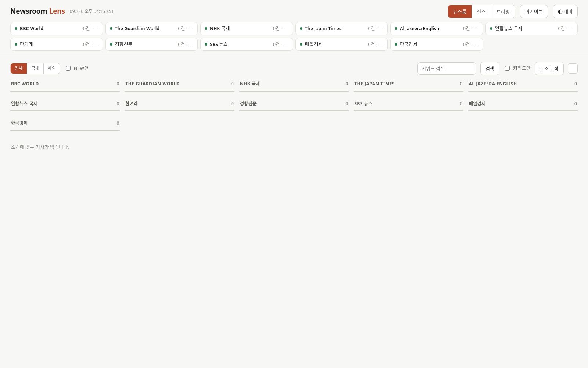Viewport: 588px width, 368px height.
Task: Select the 매일경제 source chip
Action: (x=341, y=45)
